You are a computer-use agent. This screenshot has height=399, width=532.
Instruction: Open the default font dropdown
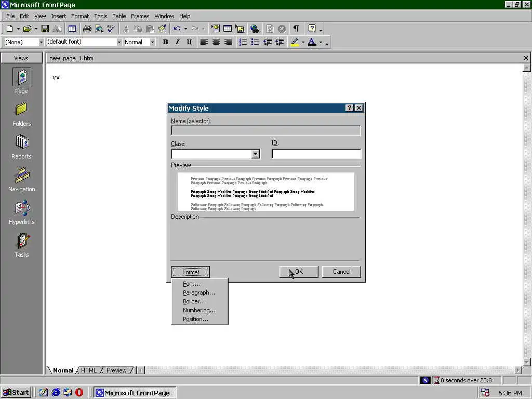119,42
